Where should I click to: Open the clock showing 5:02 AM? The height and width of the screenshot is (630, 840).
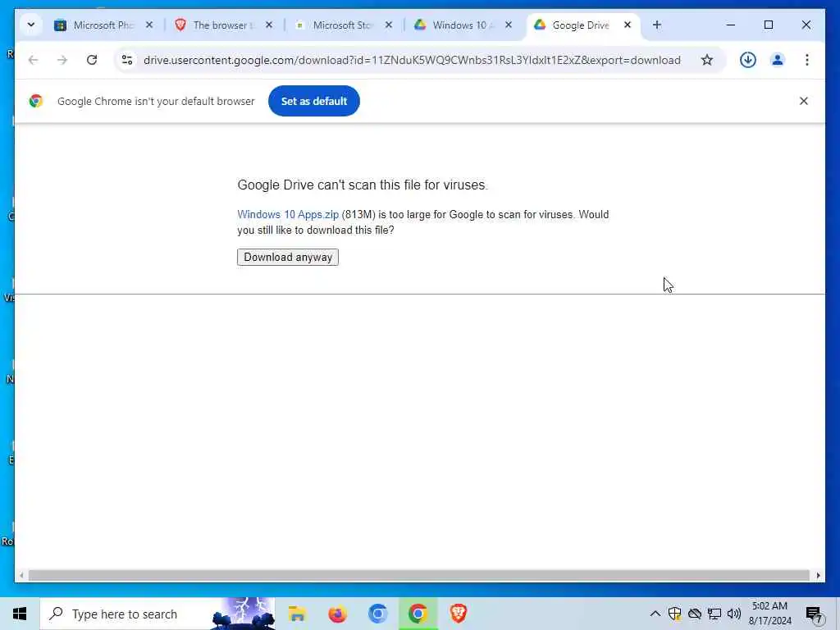pos(769,614)
